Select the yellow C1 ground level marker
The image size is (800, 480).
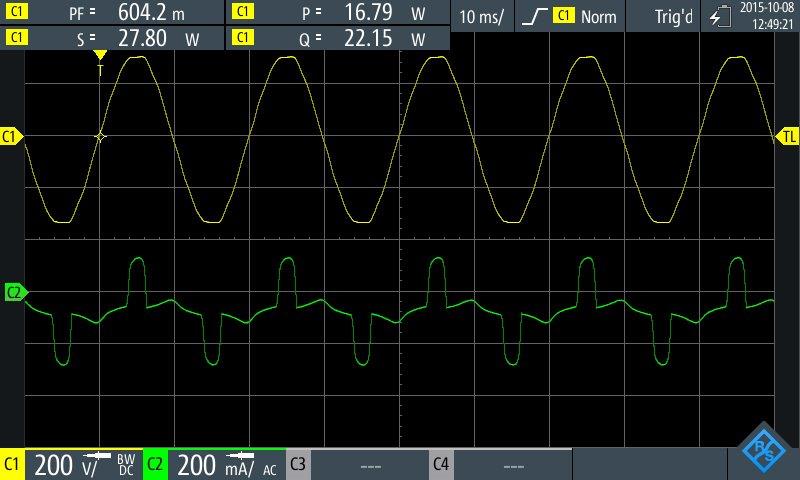click(11, 136)
